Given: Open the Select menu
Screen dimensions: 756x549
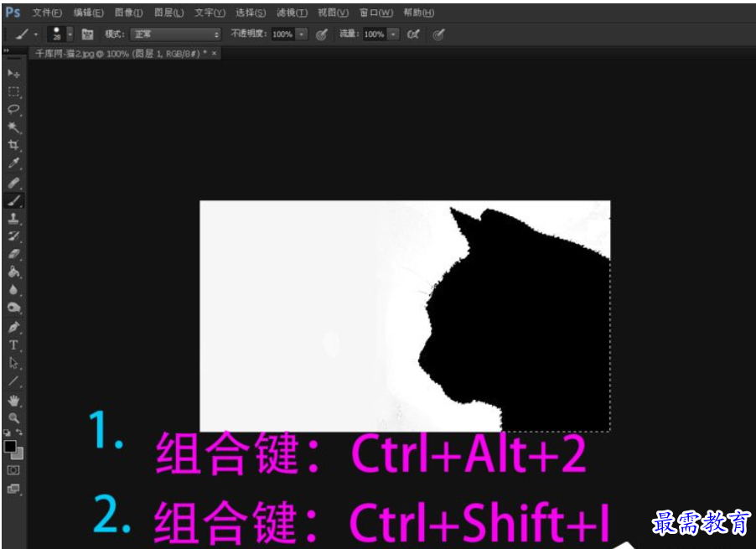Looking at the screenshot, I should click(x=251, y=13).
